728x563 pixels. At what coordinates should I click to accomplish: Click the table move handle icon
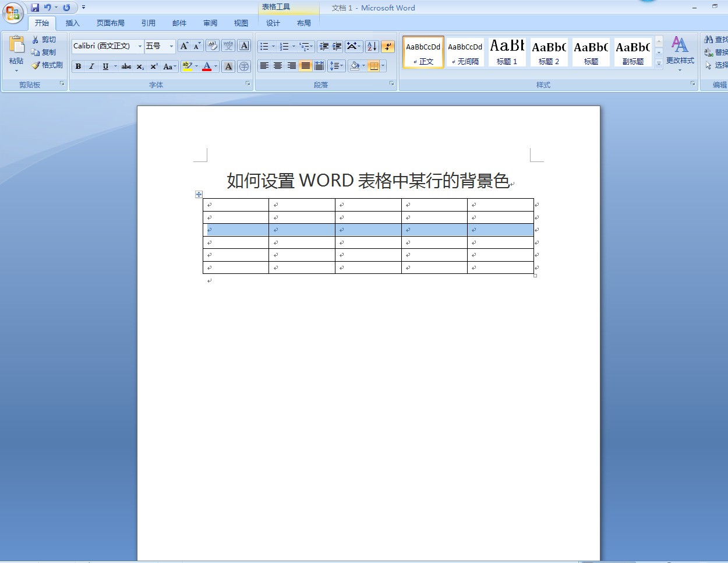point(199,194)
